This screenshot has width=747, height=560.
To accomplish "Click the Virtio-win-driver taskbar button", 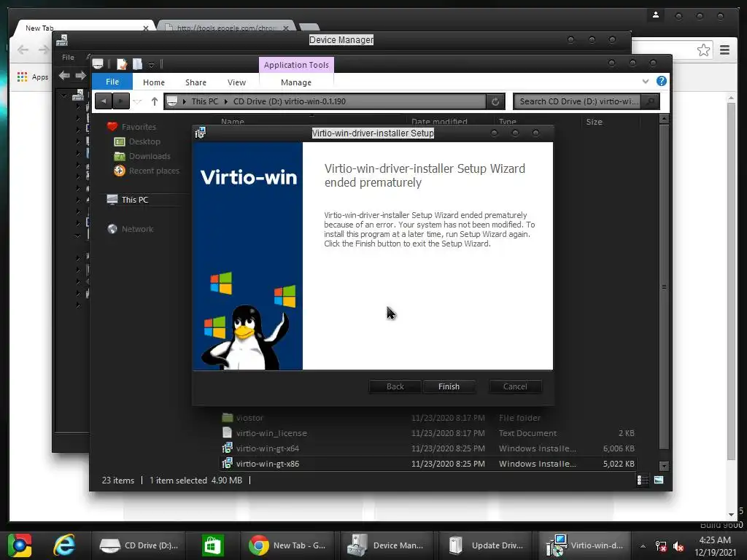I will [585, 545].
